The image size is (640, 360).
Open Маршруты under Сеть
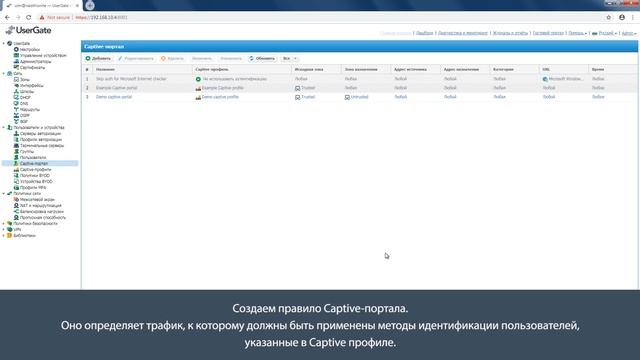[30, 109]
